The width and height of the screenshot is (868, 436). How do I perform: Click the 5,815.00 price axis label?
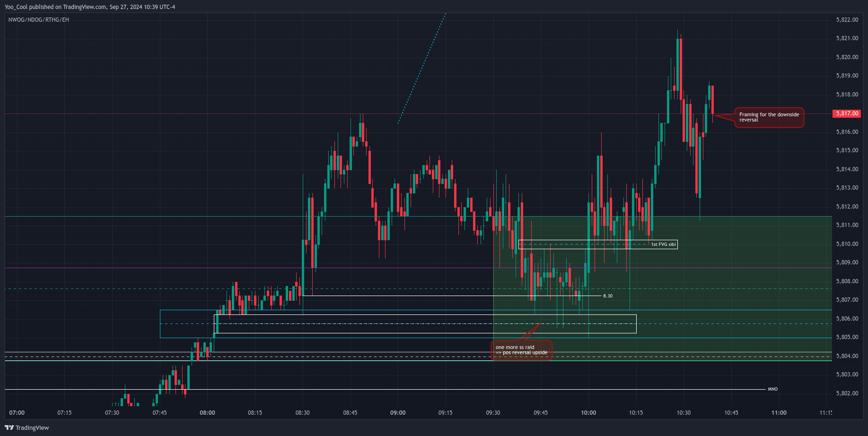(847, 150)
